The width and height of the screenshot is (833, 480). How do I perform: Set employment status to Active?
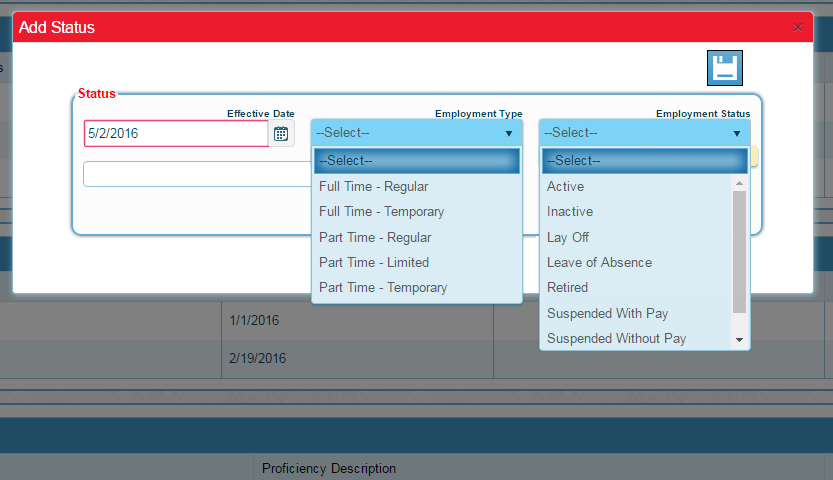pos(565,187)
